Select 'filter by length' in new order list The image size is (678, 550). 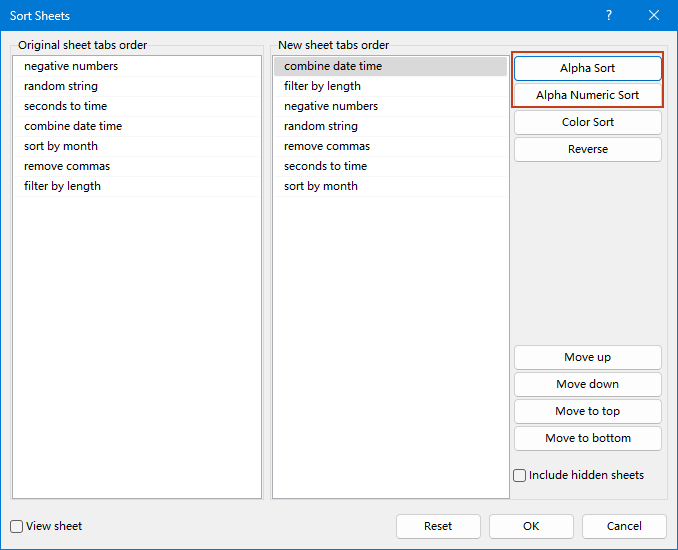(x=322, y=86)
